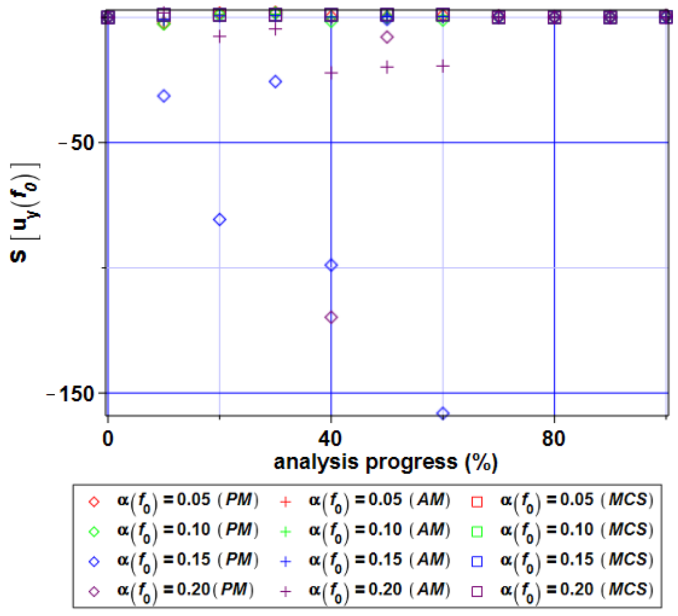
Task: Select legend text α(f0)=0.15 (MCS)
Action: tap(577, 562)
